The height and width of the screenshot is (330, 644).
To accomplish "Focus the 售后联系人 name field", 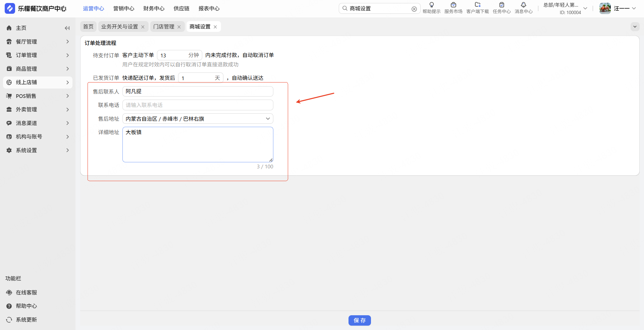I will 198,92.
